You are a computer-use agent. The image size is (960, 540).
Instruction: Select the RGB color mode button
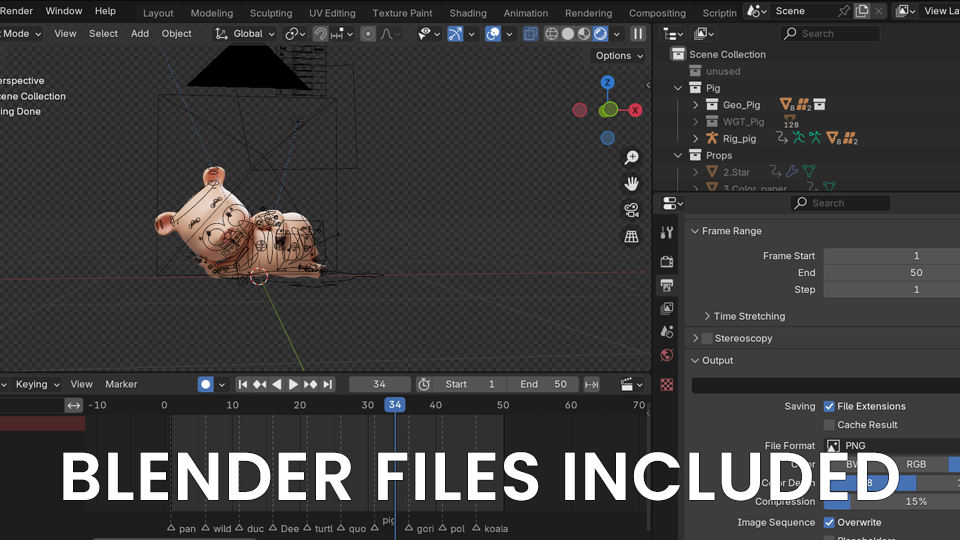916,464
